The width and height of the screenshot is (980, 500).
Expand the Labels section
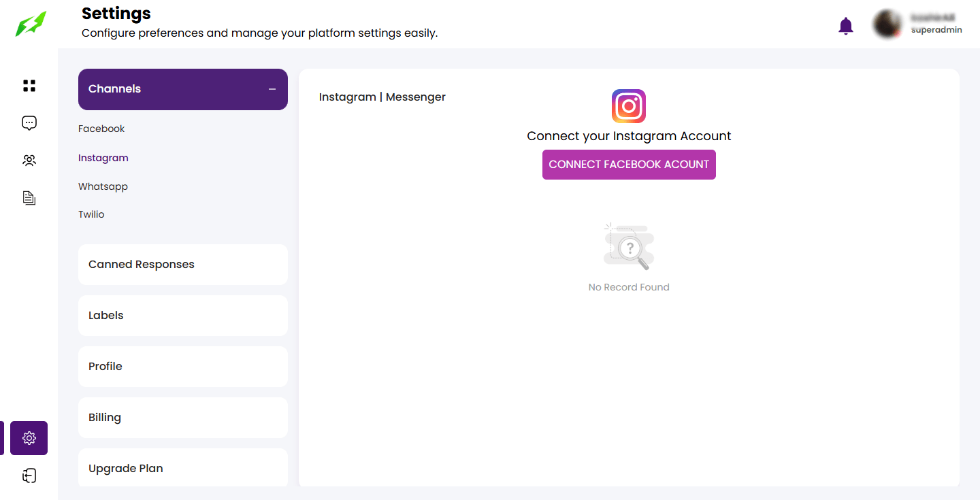(x=182, y=316)
